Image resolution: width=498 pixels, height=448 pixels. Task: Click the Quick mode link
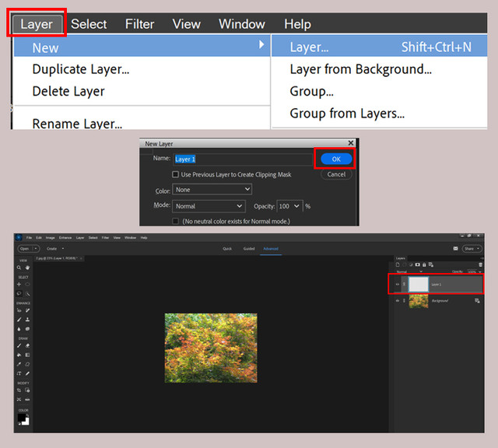(x=227, y=249)
